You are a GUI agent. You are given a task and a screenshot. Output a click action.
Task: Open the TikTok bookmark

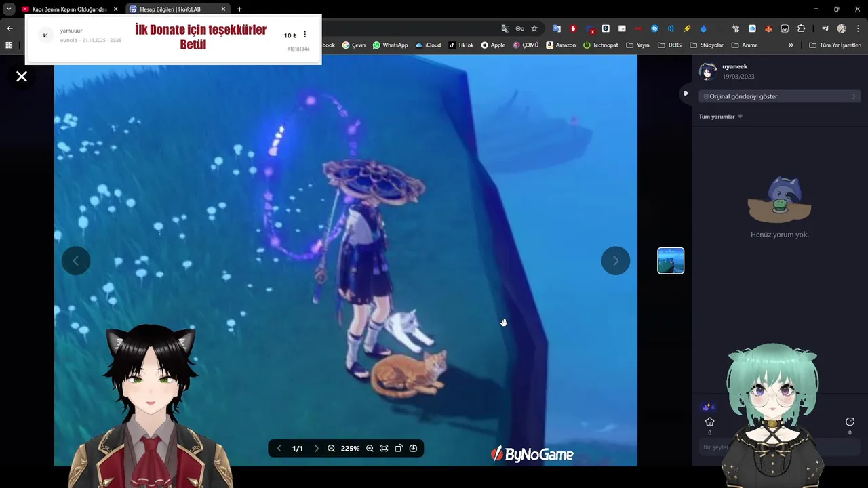461,45
